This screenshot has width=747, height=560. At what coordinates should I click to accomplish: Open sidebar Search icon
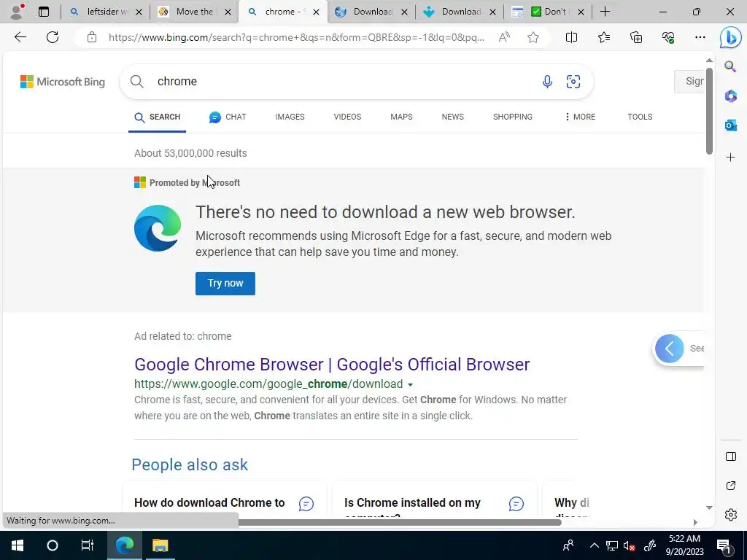(x=730, y=66)
